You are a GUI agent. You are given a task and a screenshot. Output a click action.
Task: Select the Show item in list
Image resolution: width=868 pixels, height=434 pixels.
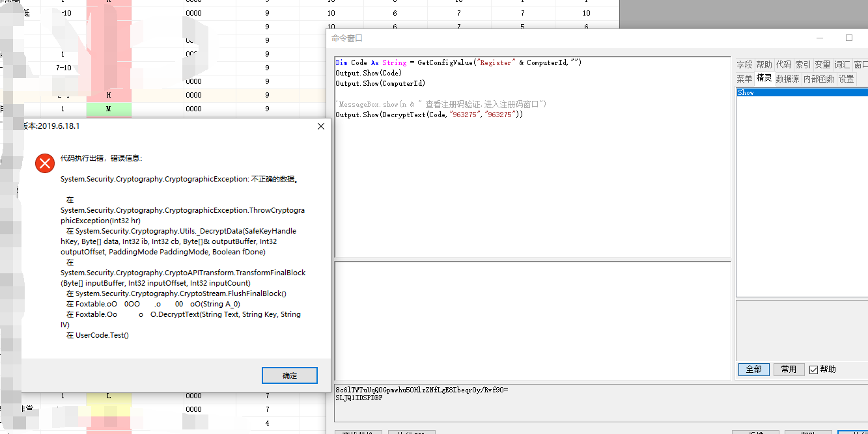[746, 93]
